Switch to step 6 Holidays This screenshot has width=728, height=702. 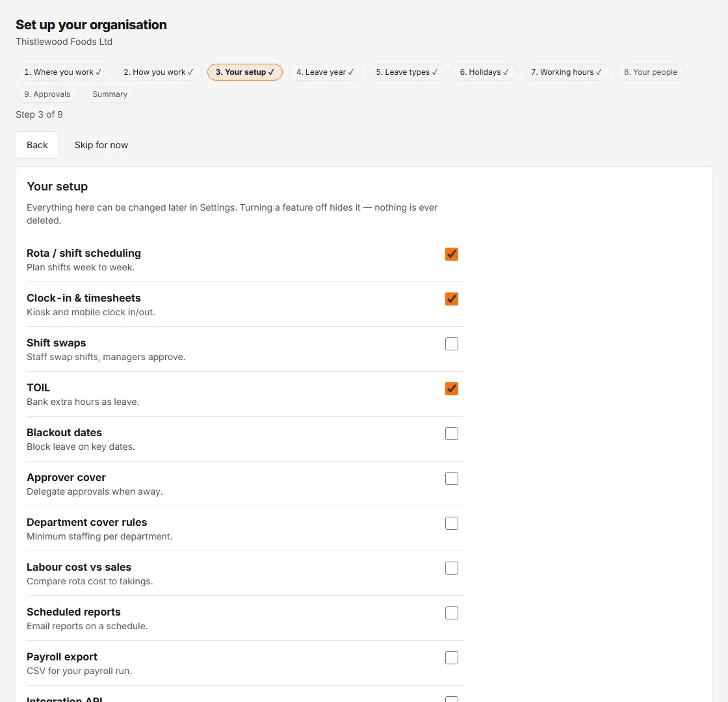pos(484,72)
